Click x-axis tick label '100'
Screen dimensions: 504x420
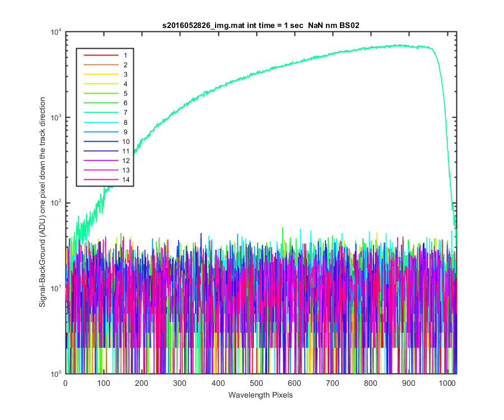(104, 383)
